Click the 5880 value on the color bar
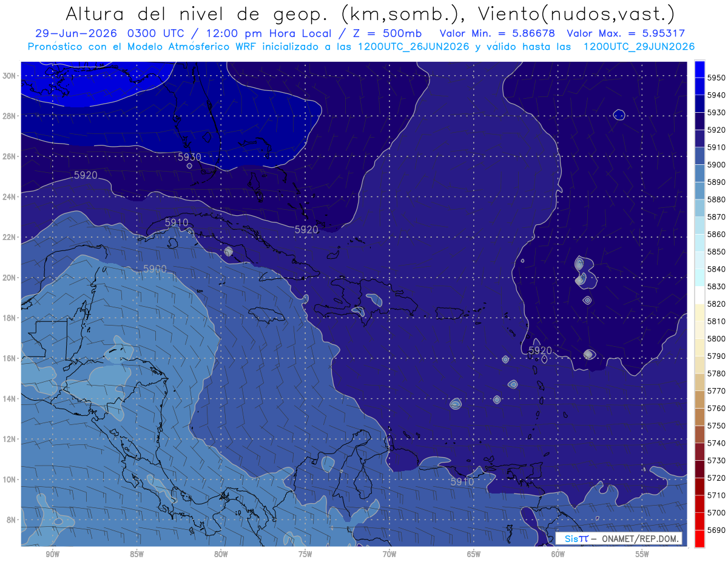The image size is (728, 562). pos(716,199)
